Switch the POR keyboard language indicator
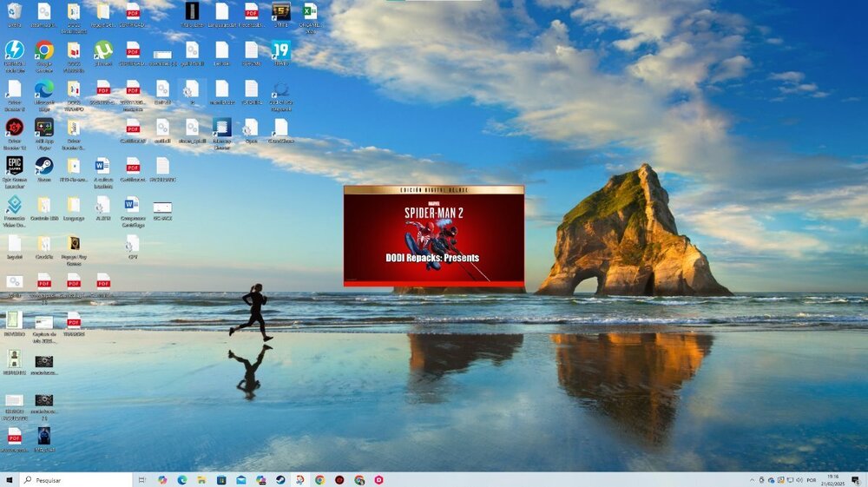This screenshot has height=487, width=868. point(812,479)
